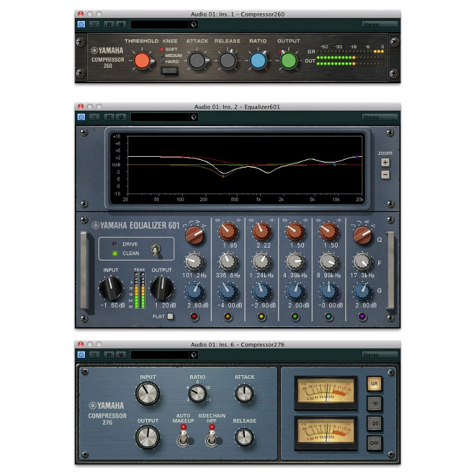Click the frequency knob showing 336.6Hz

[228, 261]
